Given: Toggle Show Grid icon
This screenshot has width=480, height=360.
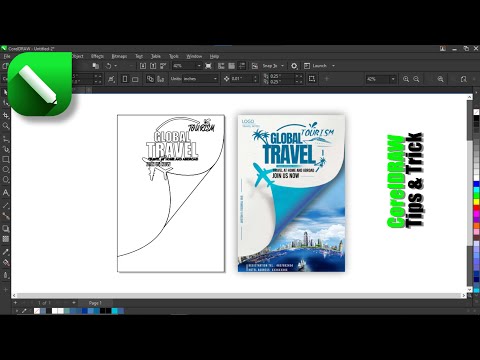Looking at the screenshot, I should point(231,66).
